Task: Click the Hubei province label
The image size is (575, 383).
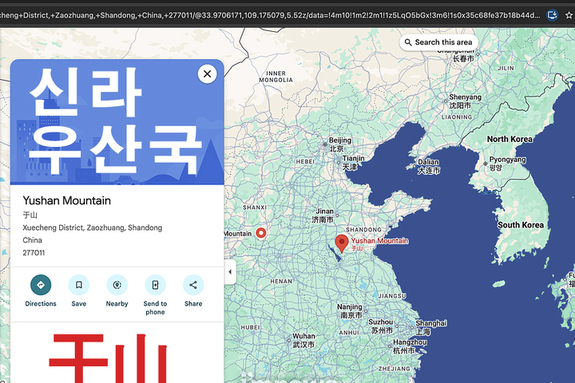Action: pyautogui.click(x=250, y=327)
